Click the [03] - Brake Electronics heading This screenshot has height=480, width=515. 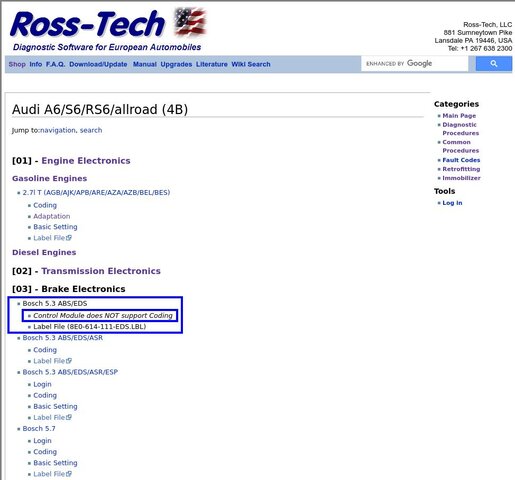tap(69, 289)
